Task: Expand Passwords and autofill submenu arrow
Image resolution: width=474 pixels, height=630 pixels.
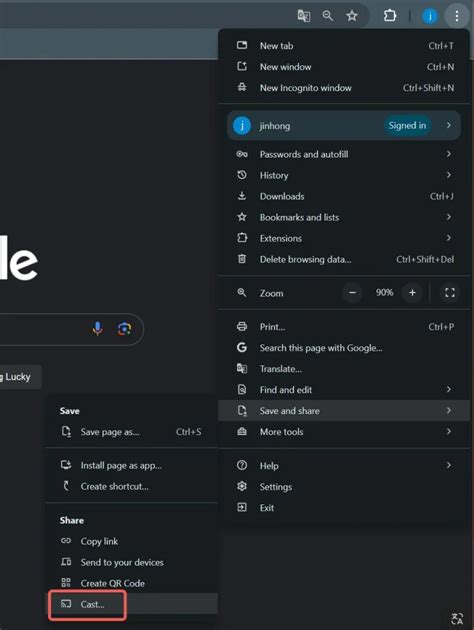Action: coord(449,154)
